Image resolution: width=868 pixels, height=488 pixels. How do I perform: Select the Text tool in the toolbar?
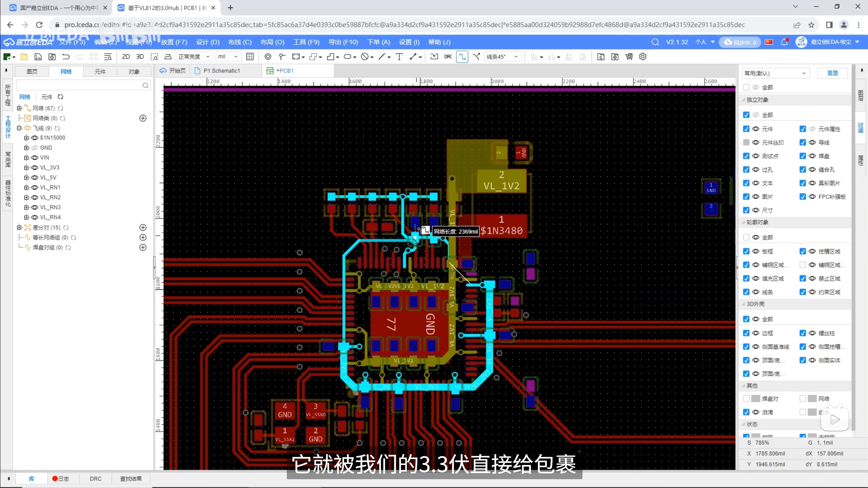399,57
